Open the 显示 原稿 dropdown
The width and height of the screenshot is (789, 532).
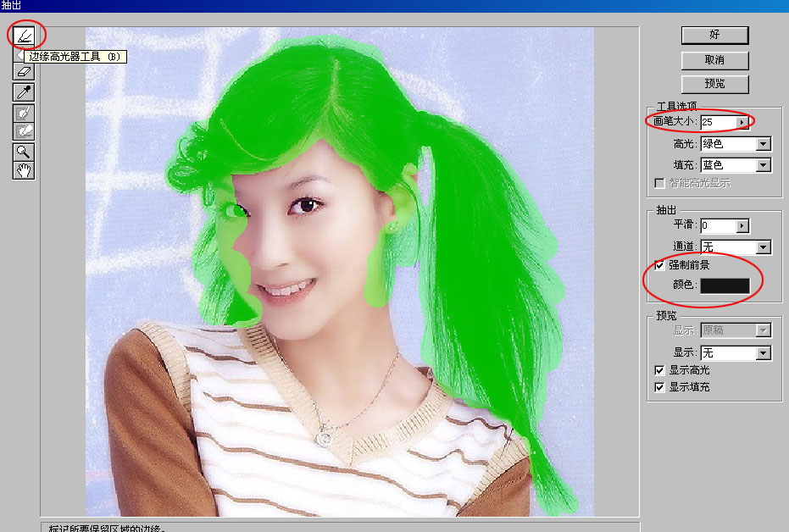(x=736, y=330)
